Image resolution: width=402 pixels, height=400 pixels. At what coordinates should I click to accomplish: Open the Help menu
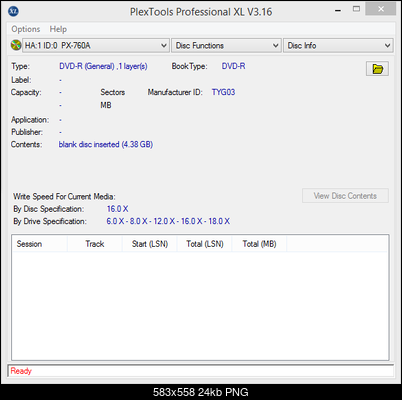[x=58, y=29]
